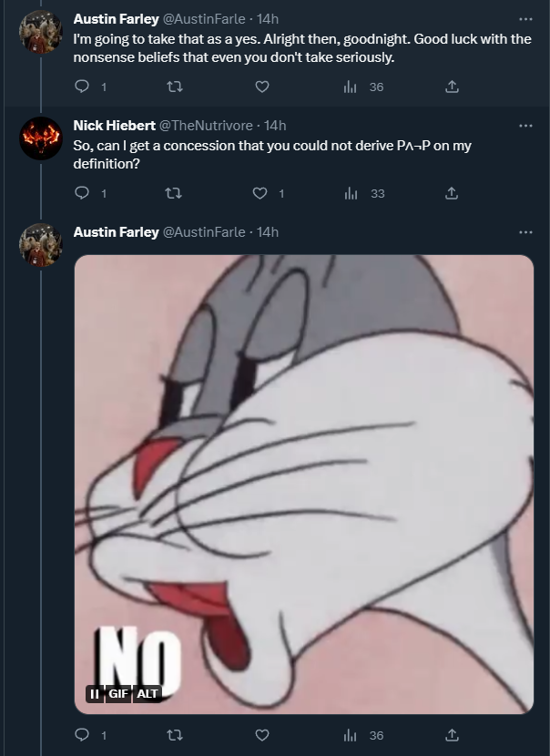Reply to the Bugs Bunny GIF tweet
550x756 pixels.
(x=82, y=735)
